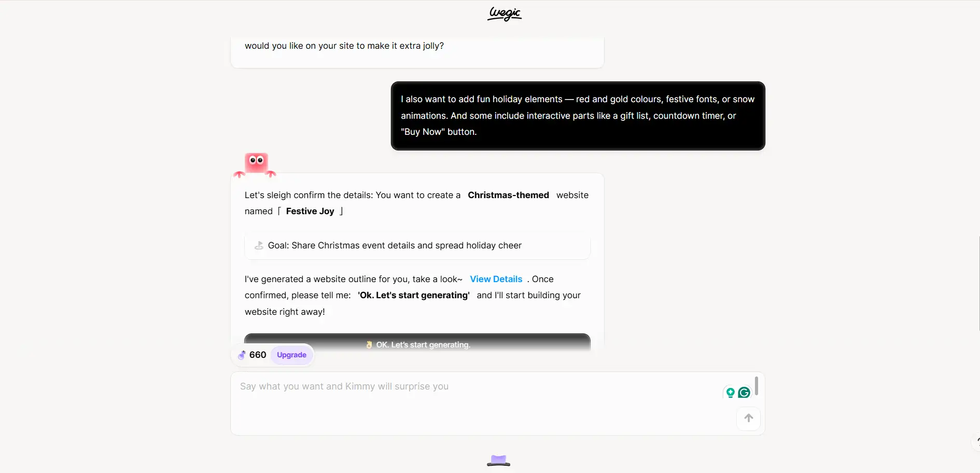This screenshot has height=473, width=980.
Task: Click the purple hat icon at bottom
Action: pyautogui.click(x=498, y=460)
